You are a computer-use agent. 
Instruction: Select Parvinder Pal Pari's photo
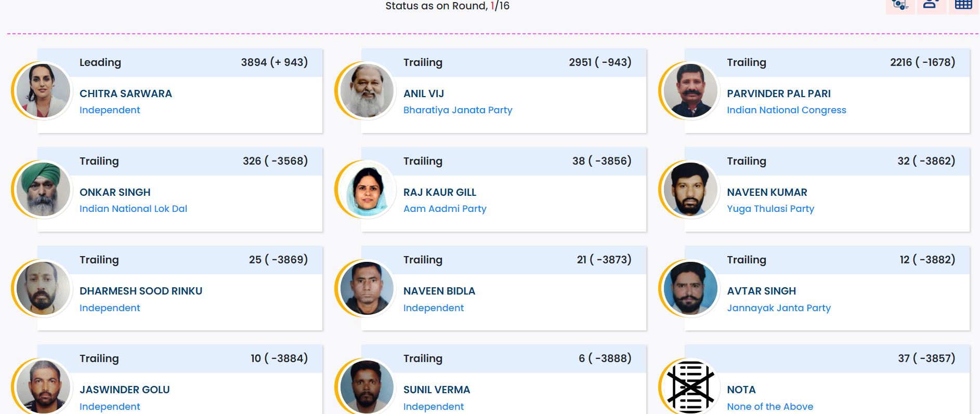(690, 91)
